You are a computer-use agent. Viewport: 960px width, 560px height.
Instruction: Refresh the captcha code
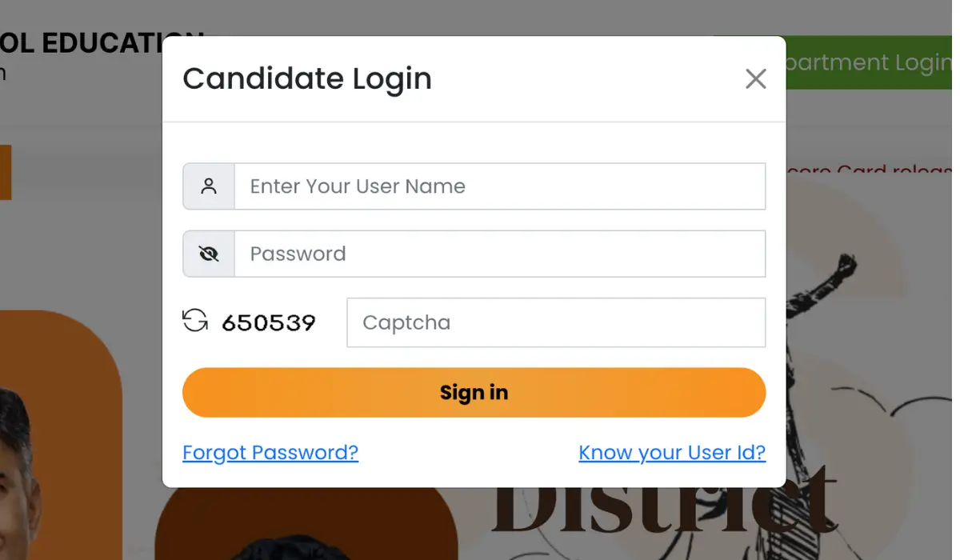[x=195, y=321]
